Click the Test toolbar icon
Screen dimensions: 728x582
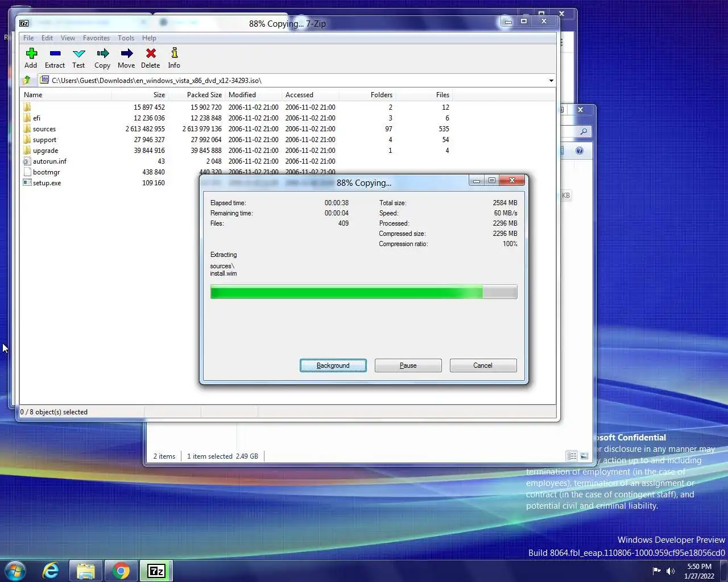pos(79,53)
